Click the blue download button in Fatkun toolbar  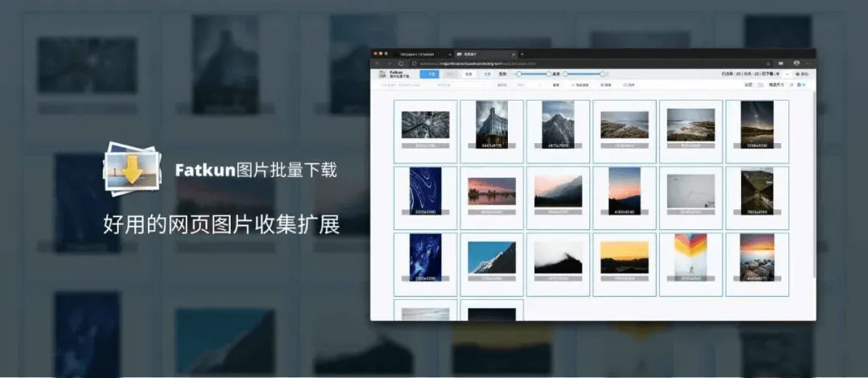tap(430, 74)
